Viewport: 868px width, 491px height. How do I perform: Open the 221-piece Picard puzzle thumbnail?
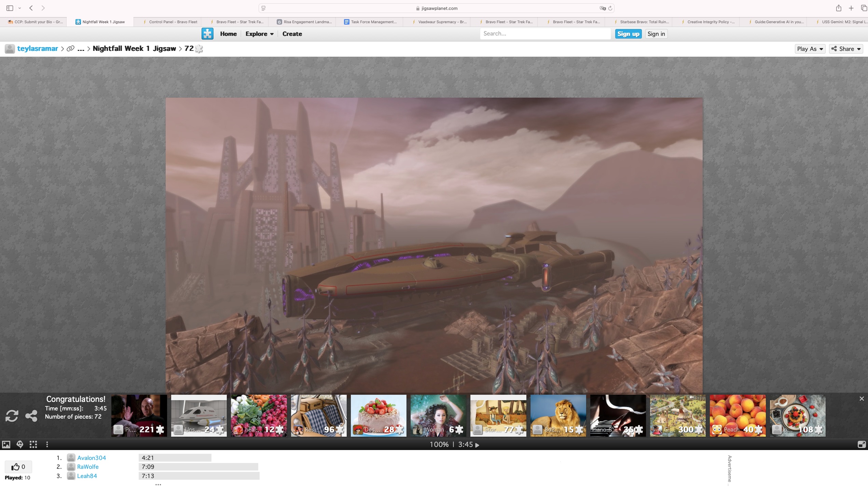[139, 416]
